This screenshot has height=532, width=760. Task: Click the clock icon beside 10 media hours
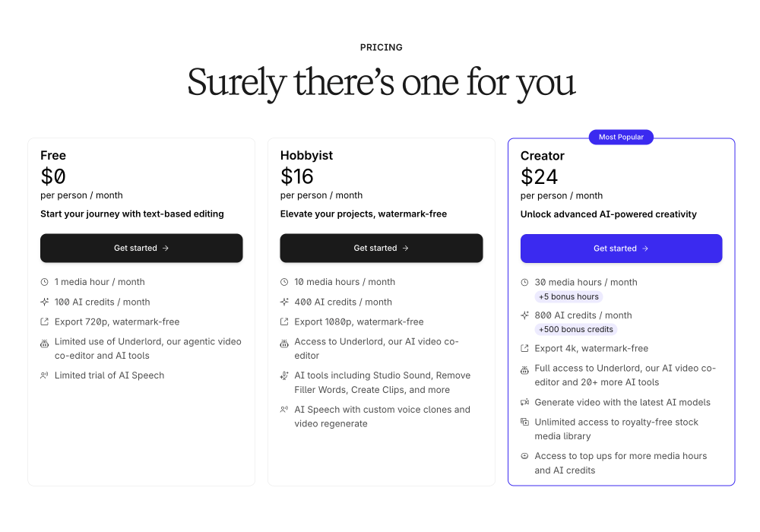point(284,282)
